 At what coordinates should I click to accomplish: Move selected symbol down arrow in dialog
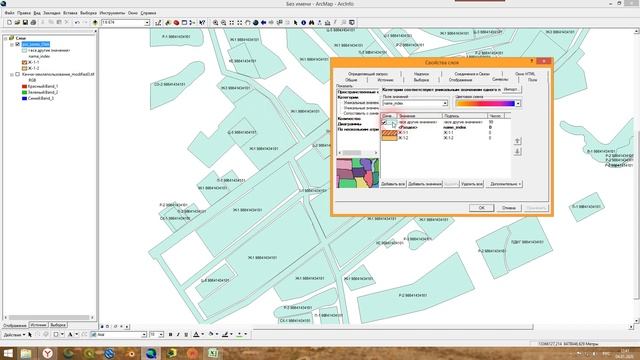(518, 151)
